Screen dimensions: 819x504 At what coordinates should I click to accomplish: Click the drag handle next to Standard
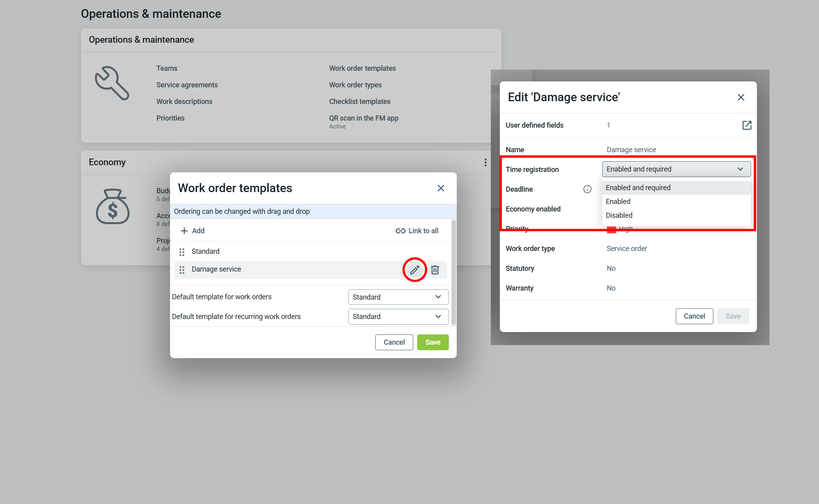pos(182,252)
